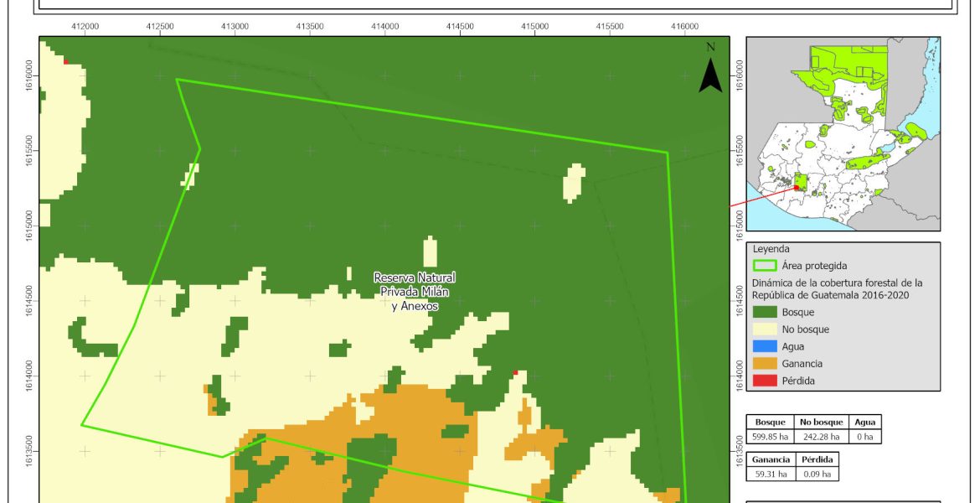980x503 pixels.
Task: Click the Agua column header in the table
Action: (x=863, y=422)
